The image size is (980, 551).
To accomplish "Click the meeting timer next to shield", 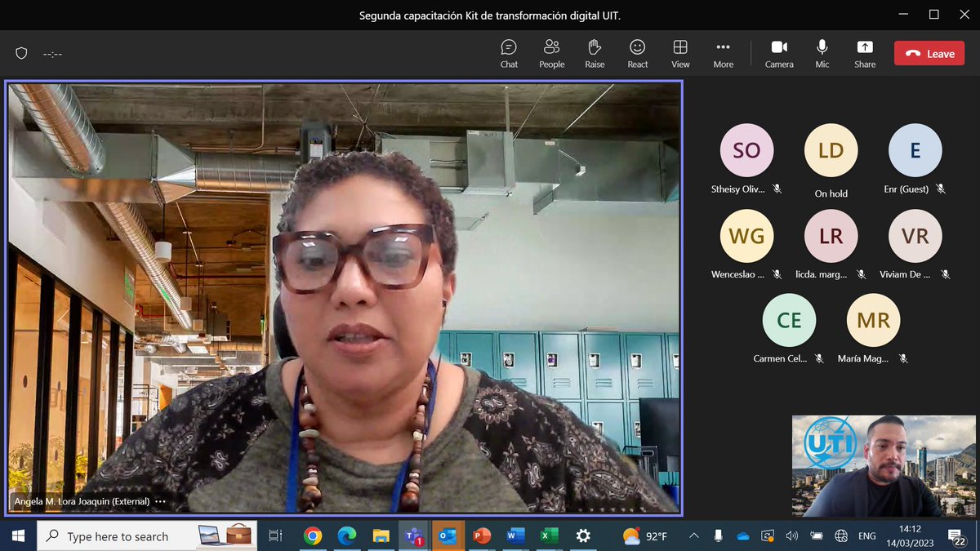I will point(53,55).
